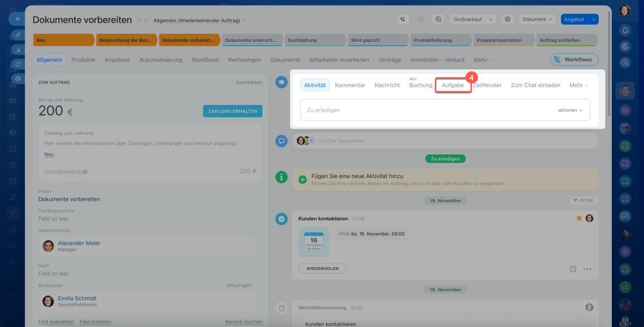The height and width of the screenshot is (327, 644).
Task: Open the Großverkauf dropdown
Action: (473, 19)
